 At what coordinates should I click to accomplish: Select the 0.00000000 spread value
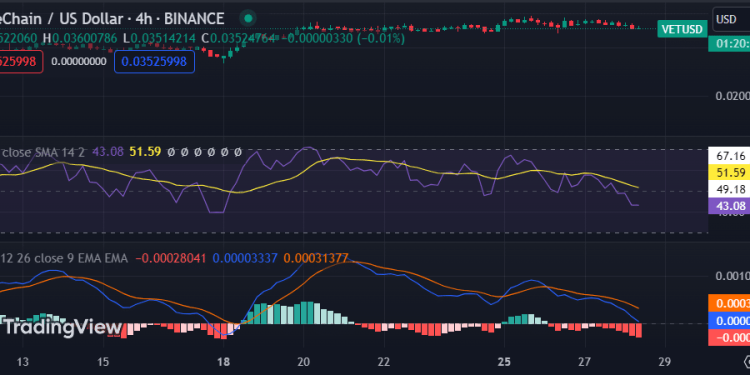(x=79, y=62)
